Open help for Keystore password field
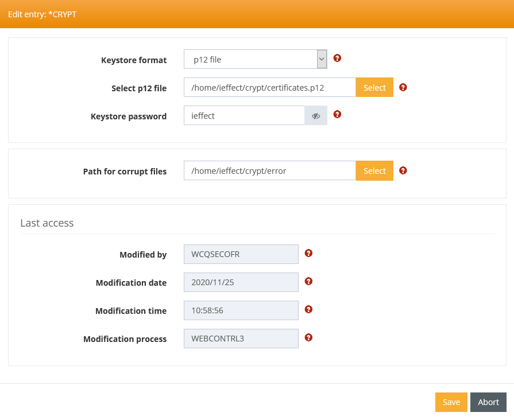 click(337, 114)
